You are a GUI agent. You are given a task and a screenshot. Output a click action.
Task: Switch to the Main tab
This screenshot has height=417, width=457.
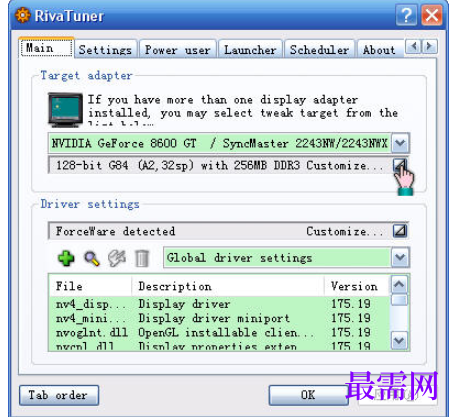tap(46, 48)
